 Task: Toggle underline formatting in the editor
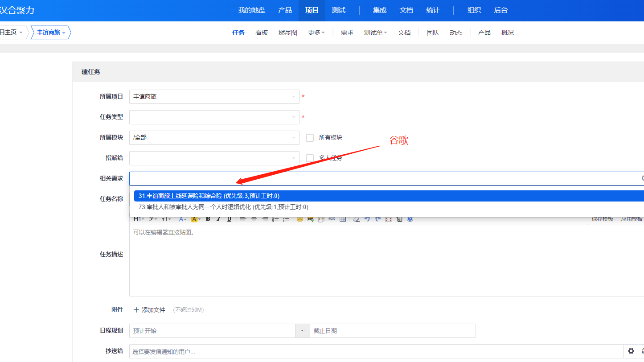229,219
